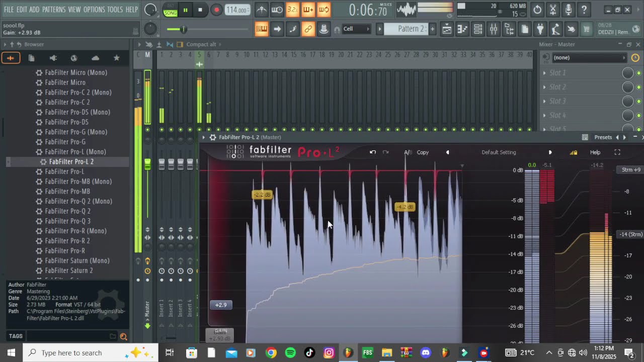Viewport: 644px width, 362px height.
Task: Open the Channel rack view icon
Action: (x=478, y=29)
